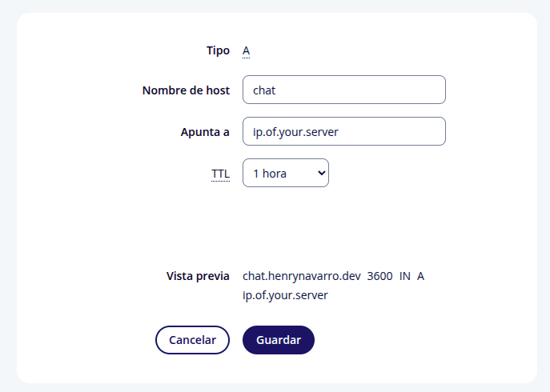Focus the Nombre de host input field

(x=344, y=90)
